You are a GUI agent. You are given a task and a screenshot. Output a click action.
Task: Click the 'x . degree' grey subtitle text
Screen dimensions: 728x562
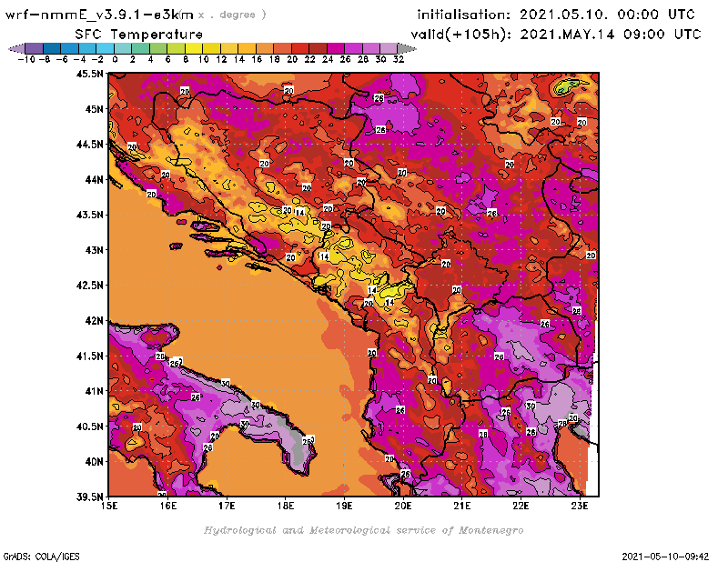point(232,15)
